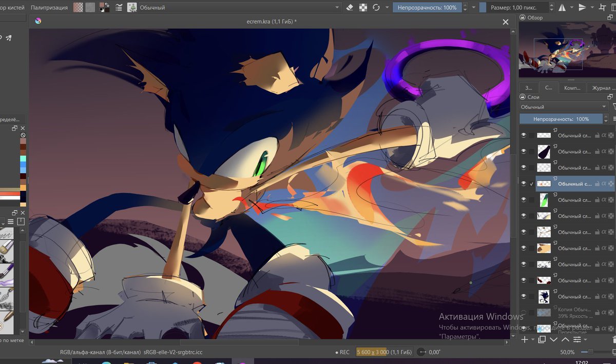Switch to the Журнал docker tab
The image size is (616, 364).
602,88
